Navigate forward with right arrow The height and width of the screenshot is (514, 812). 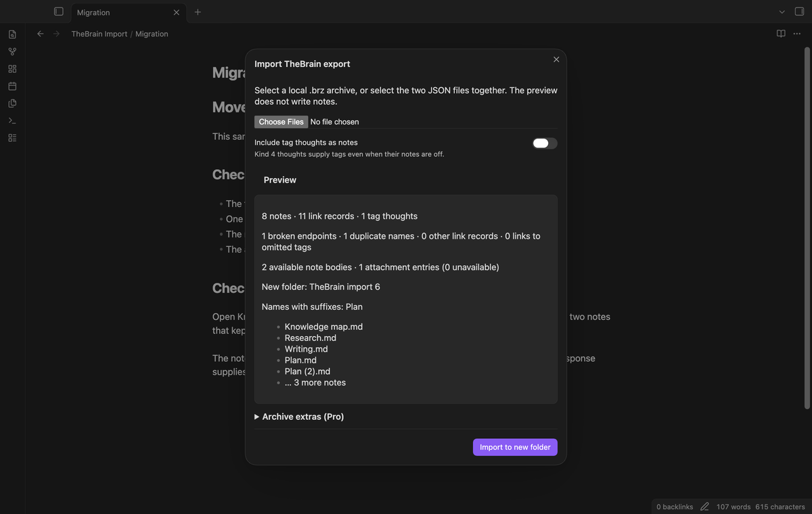pos(56,34)
